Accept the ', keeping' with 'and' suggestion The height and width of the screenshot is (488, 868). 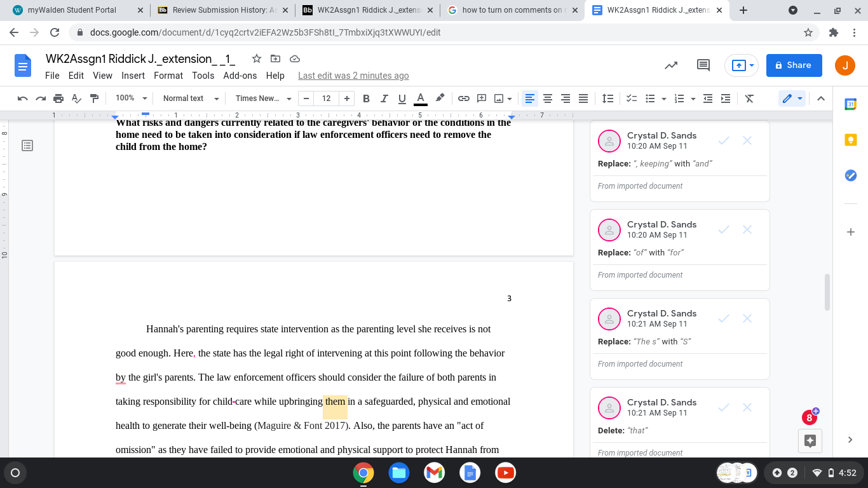pyautogui.click(x=723, y=140)
